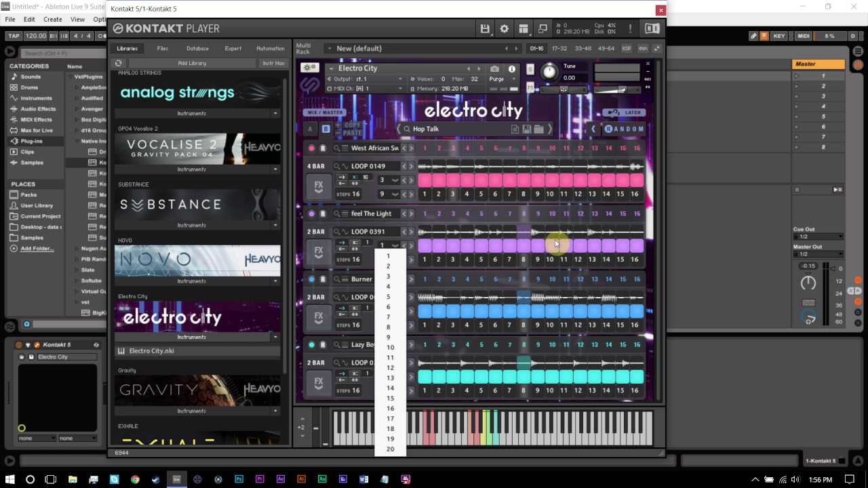Toggle the instrument Mute M button
This screenshot has height=488, width=868.
530,87
